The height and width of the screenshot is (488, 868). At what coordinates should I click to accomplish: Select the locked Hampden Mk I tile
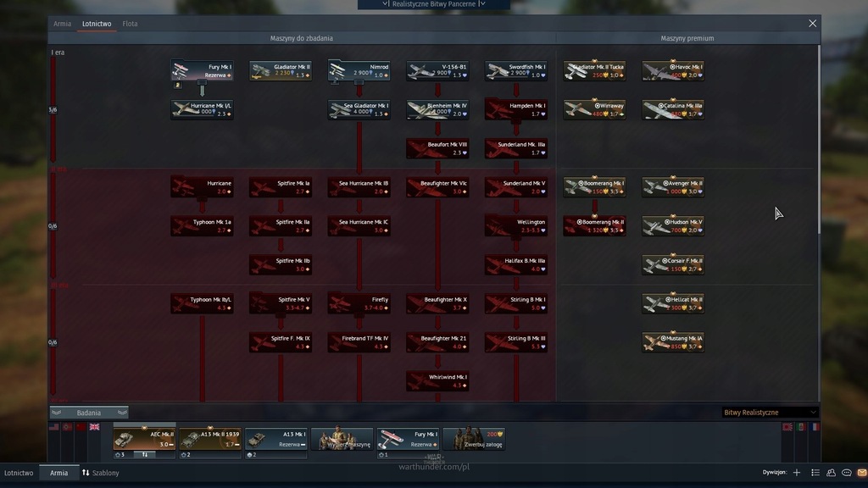click(x=516, y=109)
